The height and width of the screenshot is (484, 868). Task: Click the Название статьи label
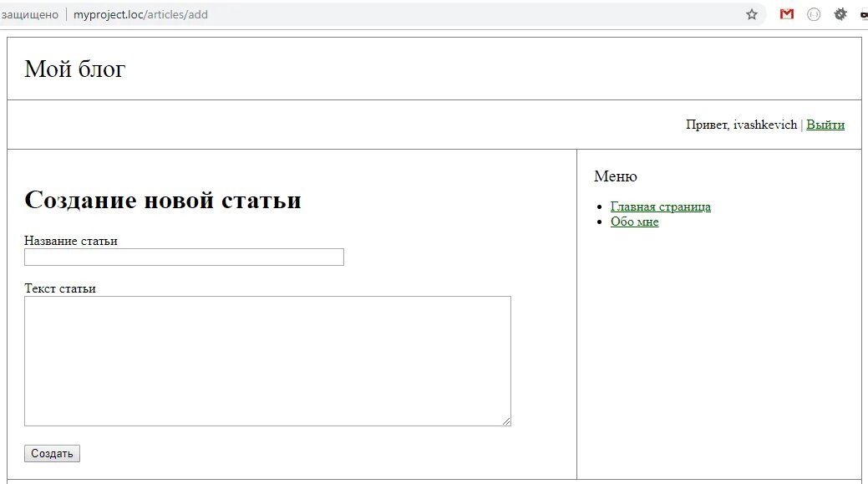pyautogui.click(x=71, y=241)
